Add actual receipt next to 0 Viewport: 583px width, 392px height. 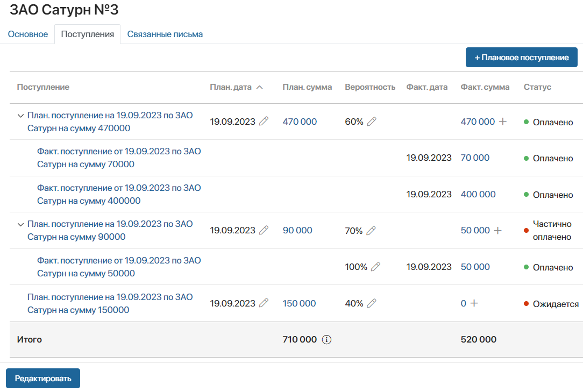[x=474, y=303]
